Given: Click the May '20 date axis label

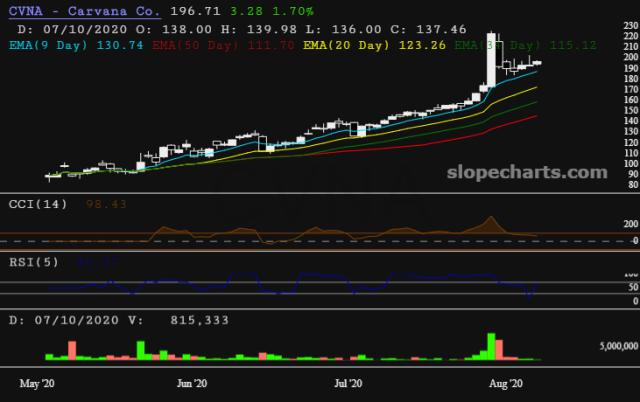Looking at the screenshot, I should tap(37, 383).
